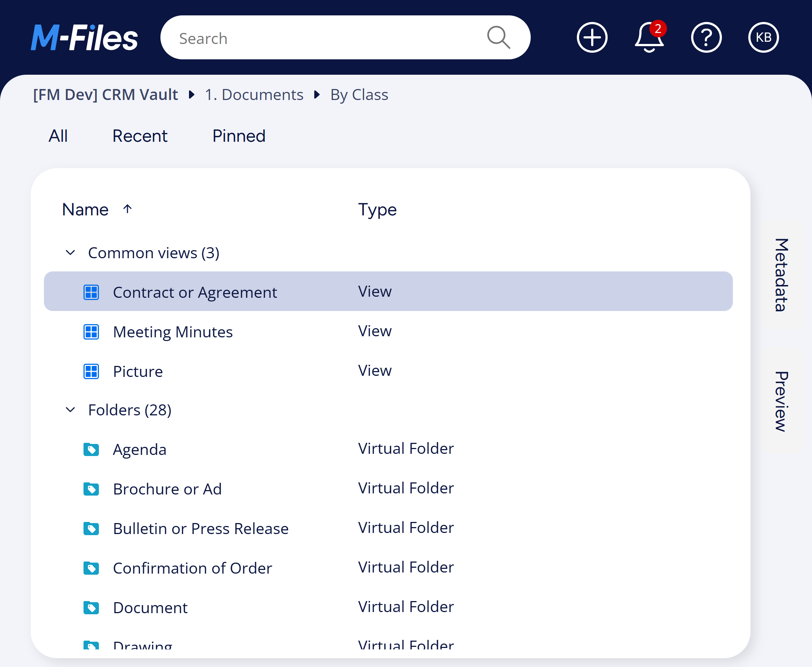Go to 1. Documents in breadcrumb
This screenshot has width=812, height=667.
pos(254,95)
